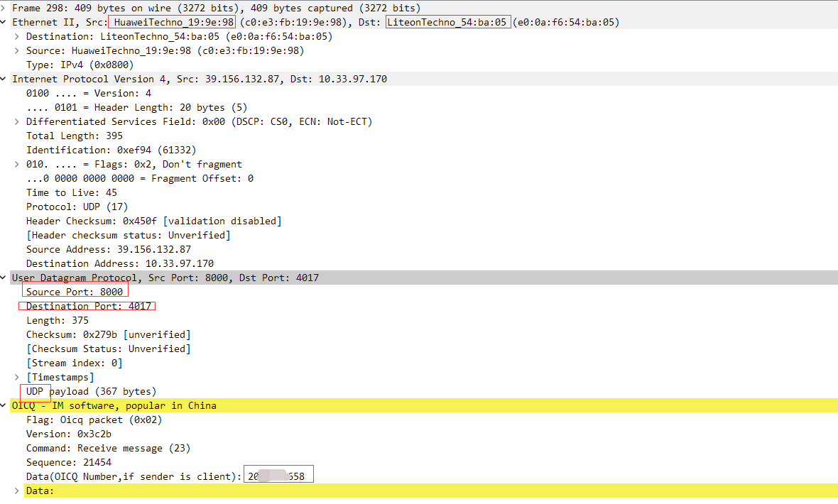838x504 pixels.
Task: Select the Time to Live: 45 field
Action: (x=71, y=192)
